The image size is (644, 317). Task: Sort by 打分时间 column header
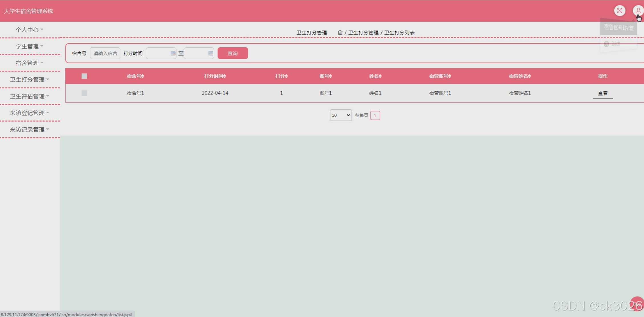(x=215, y=76)
